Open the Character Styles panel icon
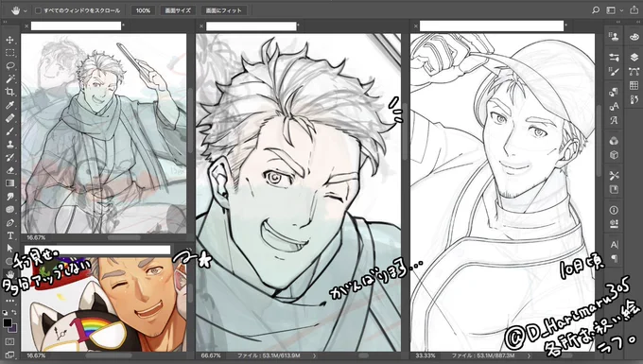This screenshot has height=364, width=643. coord(614,107)
